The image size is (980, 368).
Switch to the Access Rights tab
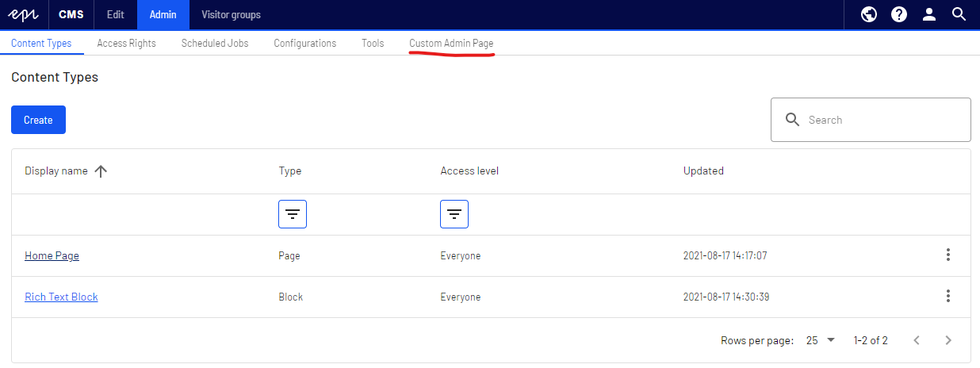pyautogui.click(x=126, y=43)
